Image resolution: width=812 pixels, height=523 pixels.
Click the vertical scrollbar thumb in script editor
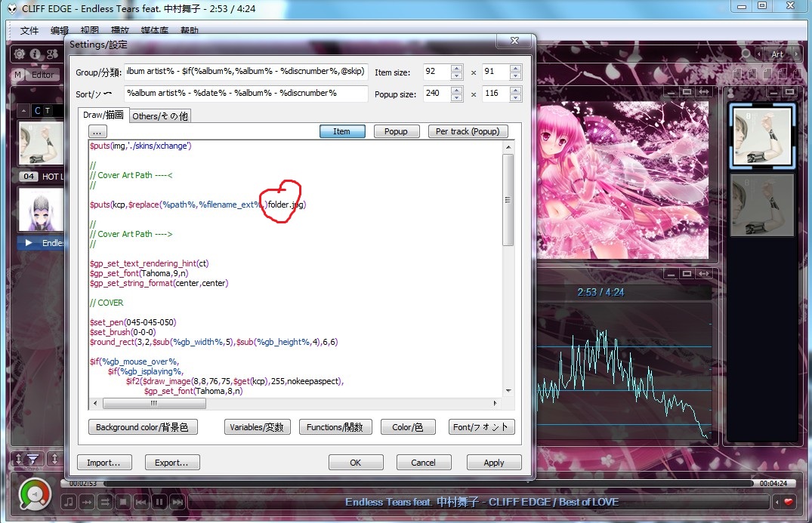pyautogui.click(x=508, y=200)
